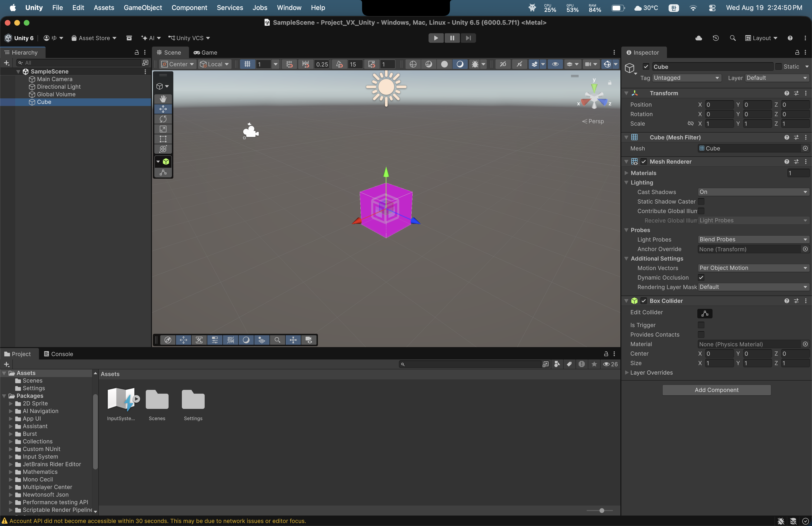This screenshot has height=526, width=812.
Task: Enable the Static checkbox
Action: pyautogui.click(x=778, y=67)
